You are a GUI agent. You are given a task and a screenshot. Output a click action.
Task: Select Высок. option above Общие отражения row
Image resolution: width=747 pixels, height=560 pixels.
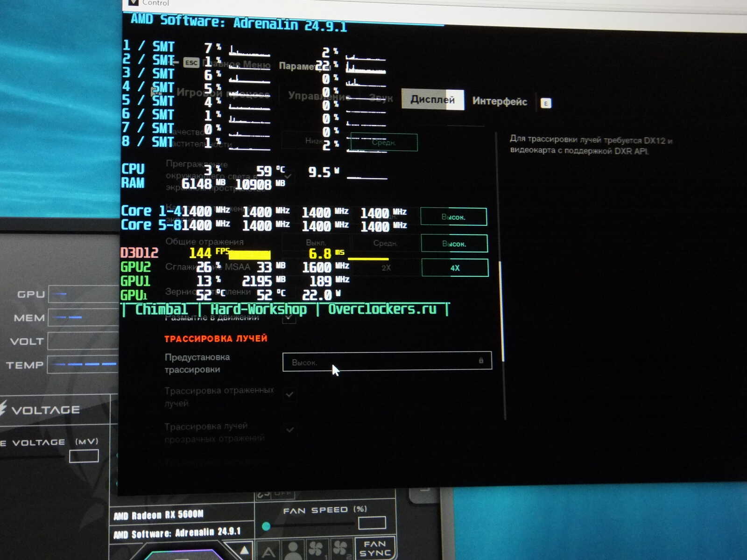(453, 217)
